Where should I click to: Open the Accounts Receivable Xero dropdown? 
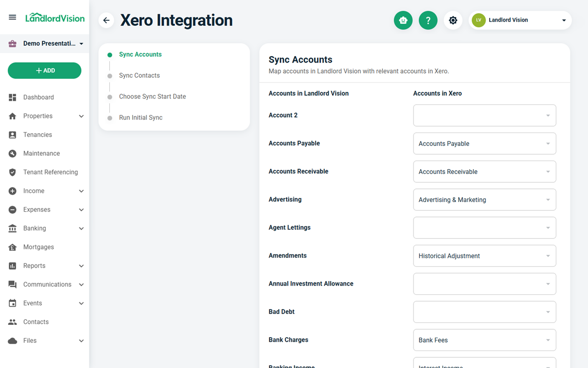point(485,172)
